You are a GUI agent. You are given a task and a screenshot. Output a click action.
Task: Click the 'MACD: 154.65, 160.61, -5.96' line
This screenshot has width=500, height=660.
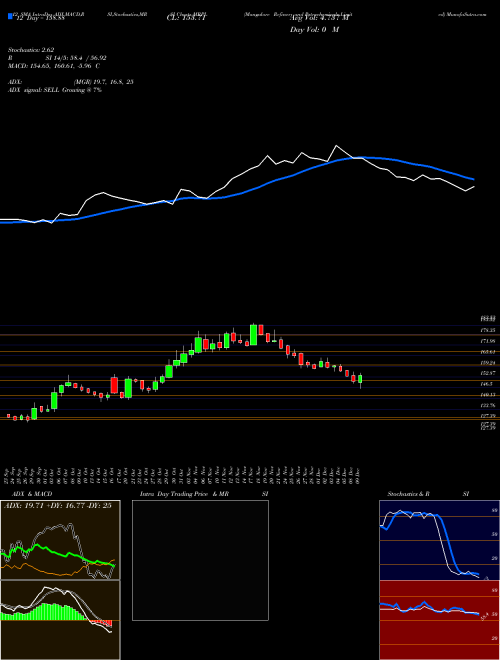(x=54, y=66)
